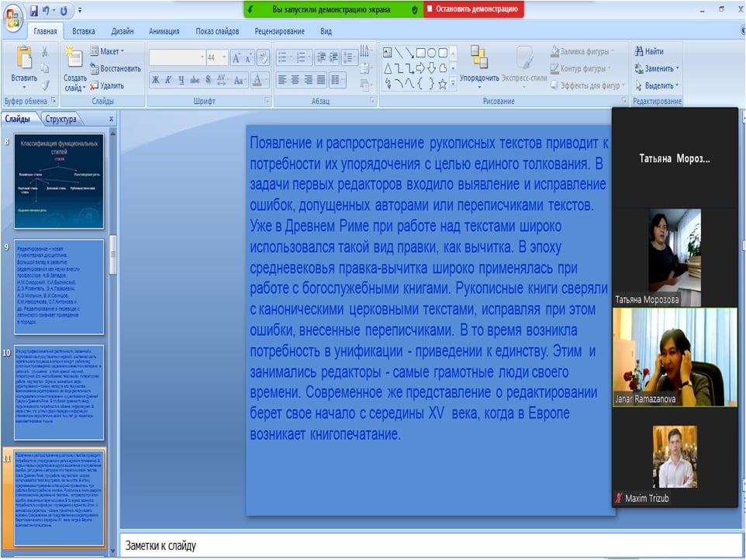This screenshot has height=560, width=746.
Task: Open the round Office button menu
Action: [13, 18]
